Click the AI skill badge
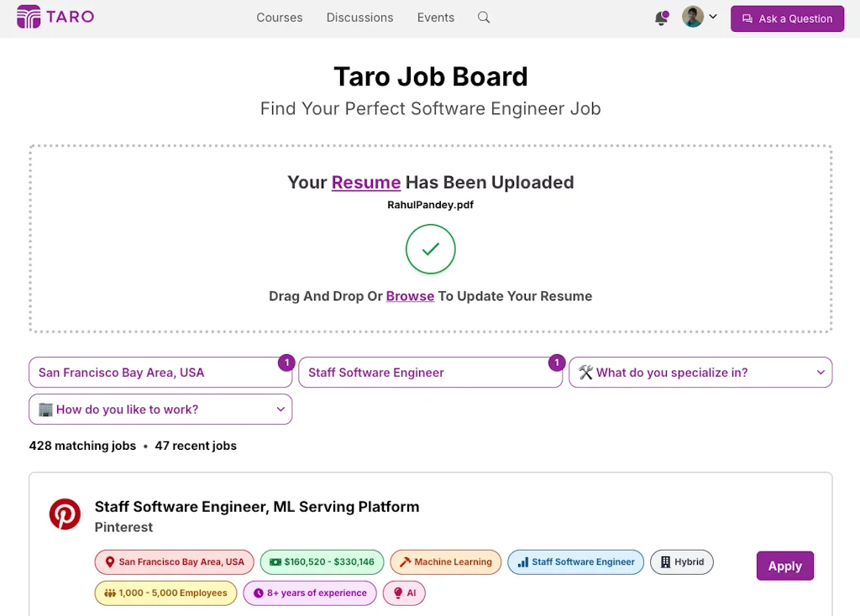The width and height of the screenshot is (860, 616). tap(404, 593)
